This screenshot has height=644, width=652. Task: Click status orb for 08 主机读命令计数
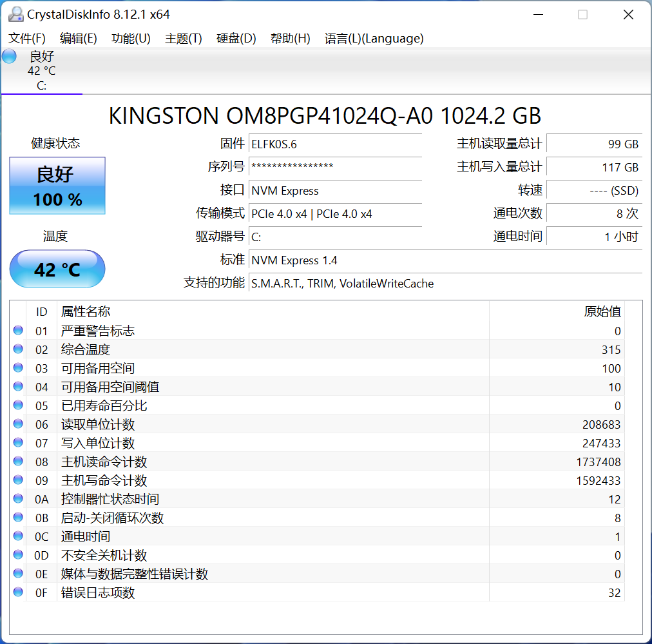click(18, 462)
